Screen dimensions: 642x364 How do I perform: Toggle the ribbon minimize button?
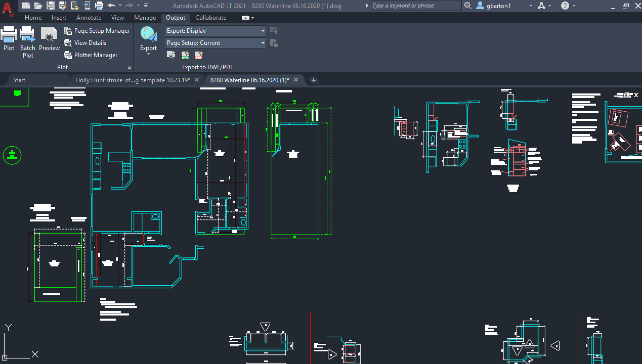pos(246,18)
